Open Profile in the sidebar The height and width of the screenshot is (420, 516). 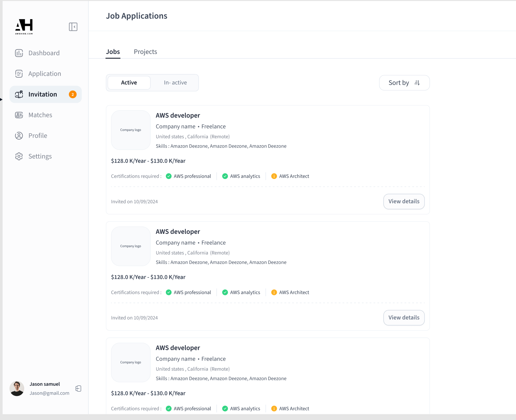[x=46, y=136]
